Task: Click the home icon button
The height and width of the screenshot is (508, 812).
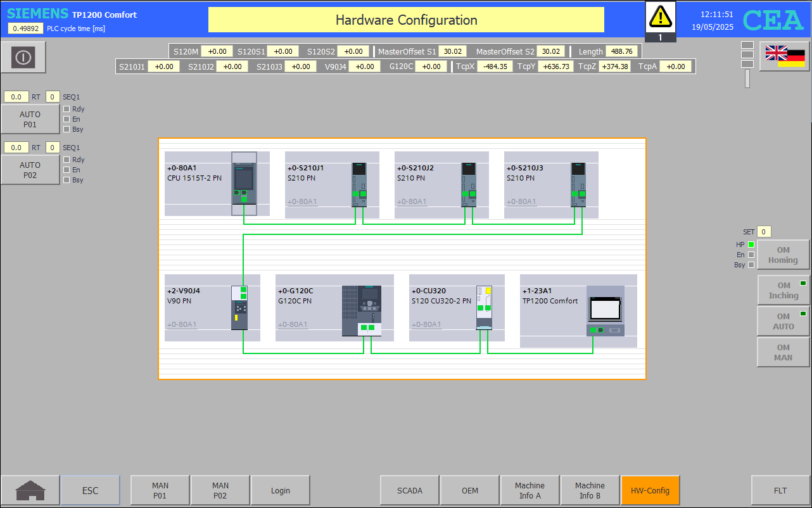Action: (30, 490)
